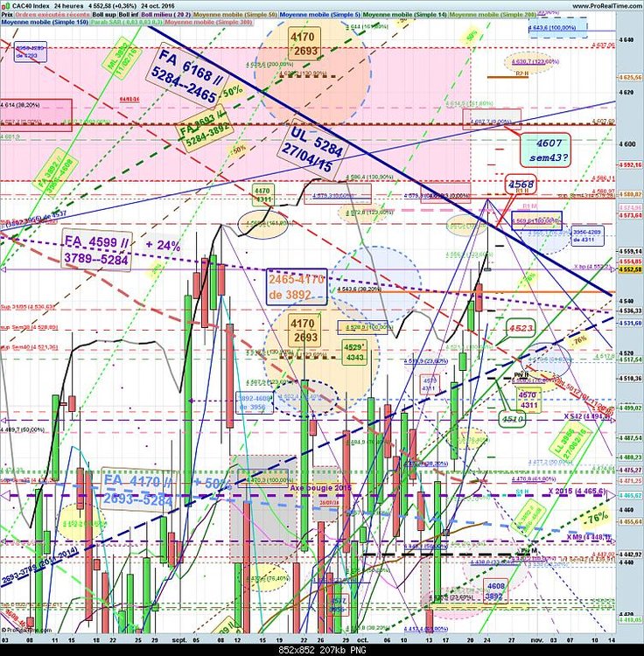
Task: Click the + 24% annotation
Action: tap(164, 245)
